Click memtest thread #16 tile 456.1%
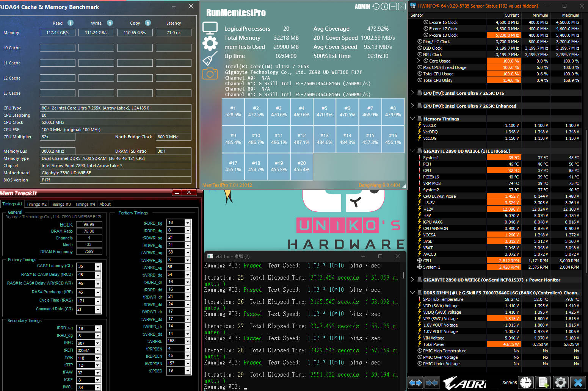The image size is (588, 391). 393,139
